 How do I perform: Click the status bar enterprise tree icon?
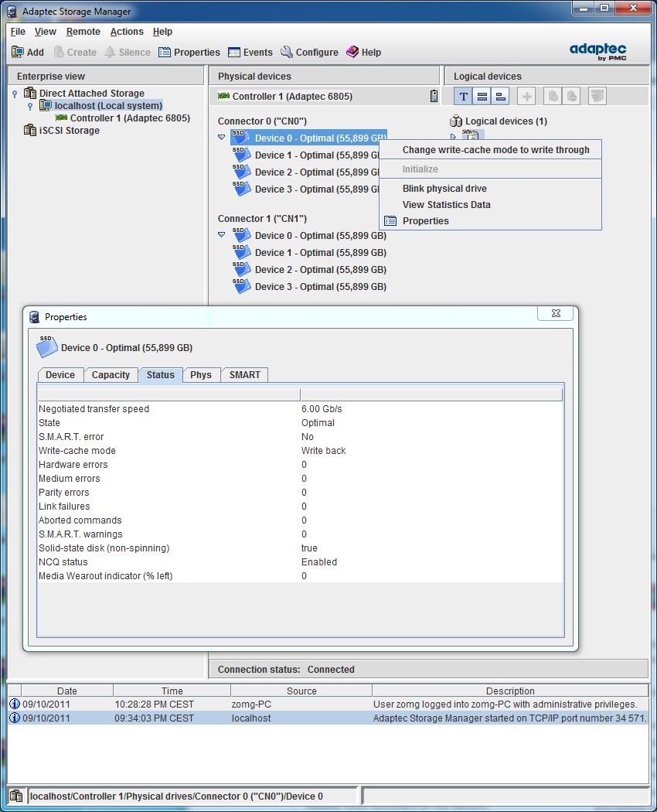click(16, 796)
